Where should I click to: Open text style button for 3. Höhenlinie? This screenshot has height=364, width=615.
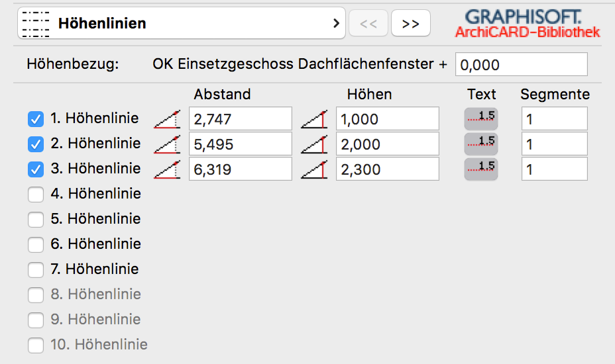480,168
